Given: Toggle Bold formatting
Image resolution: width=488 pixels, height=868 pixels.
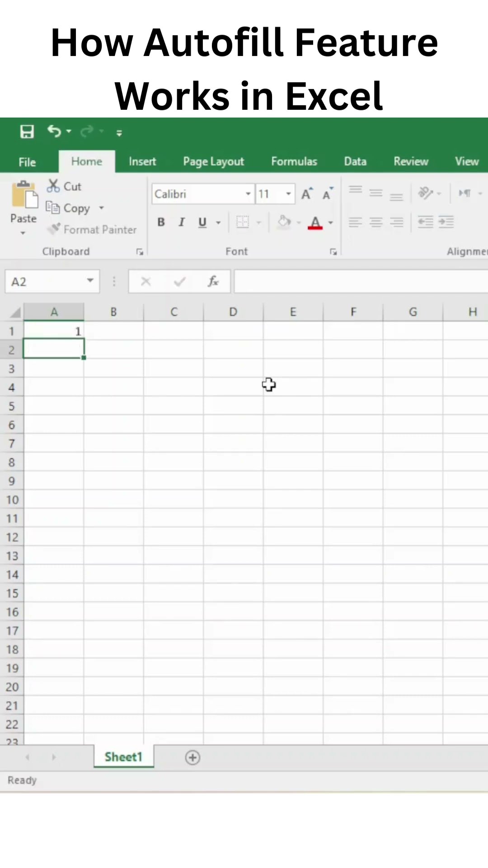Looking at the screenshot, I should pyautogui.click(x=161, y=222).
